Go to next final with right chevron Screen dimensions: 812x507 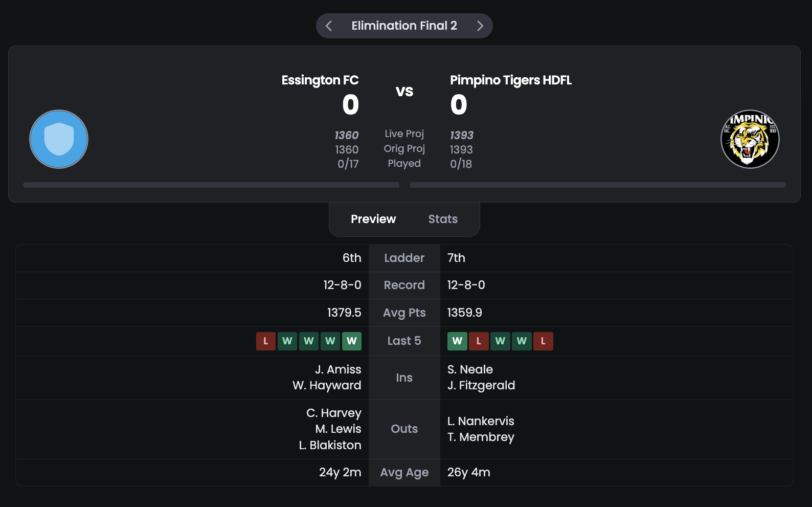(x=480, y=26)
